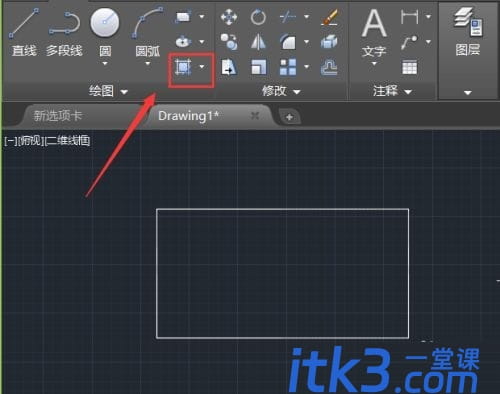Screen dimensions: 500x394
Task: Select the Linear Dimension tool
Action: point(410,16)
